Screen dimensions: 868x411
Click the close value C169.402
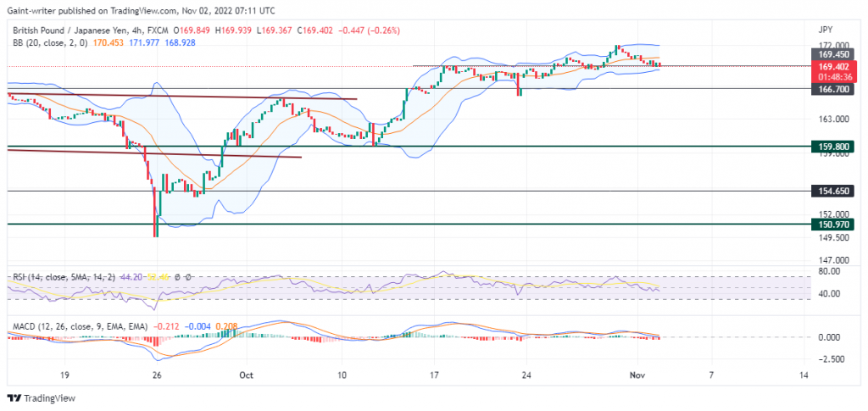(315, 31)
